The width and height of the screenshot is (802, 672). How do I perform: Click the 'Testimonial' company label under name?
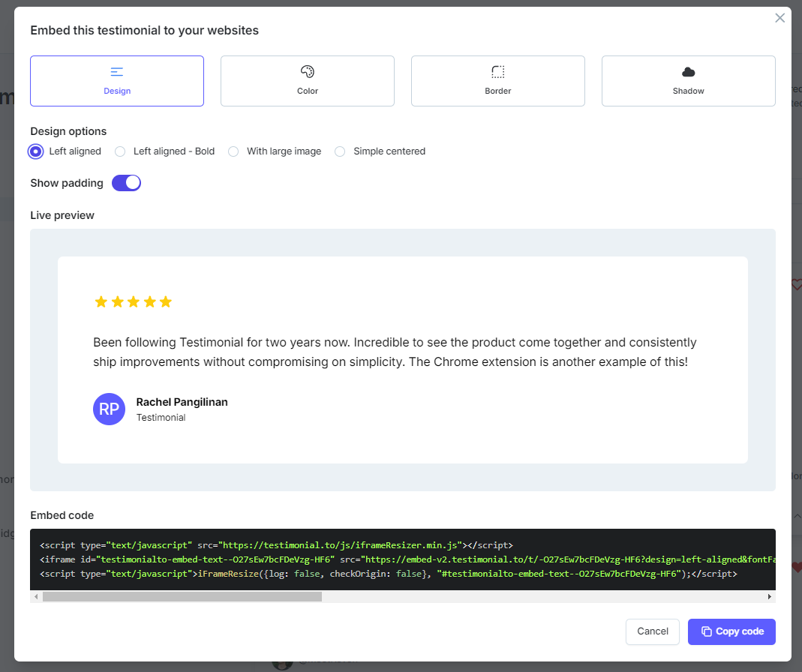point(161,417)
